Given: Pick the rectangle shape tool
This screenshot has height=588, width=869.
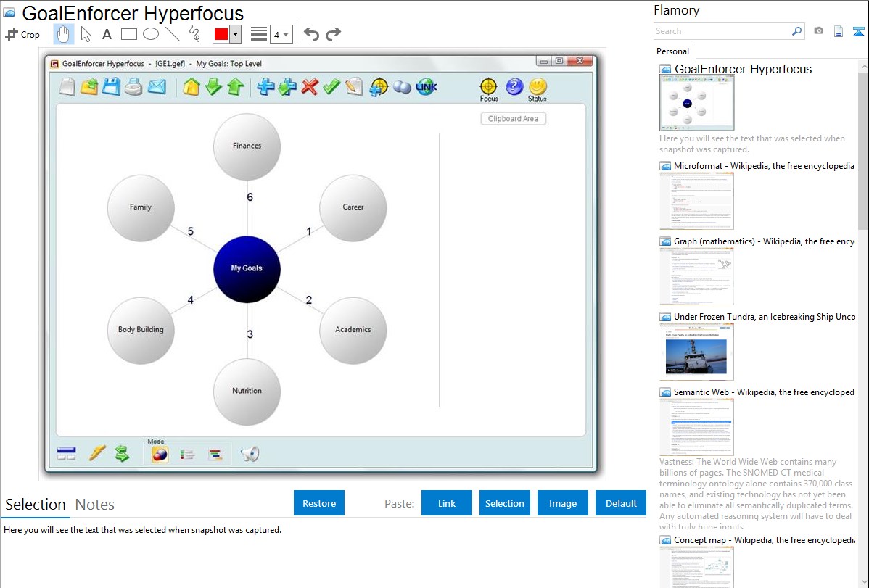Looking at the screenshot, I should (x=128, y=34).
